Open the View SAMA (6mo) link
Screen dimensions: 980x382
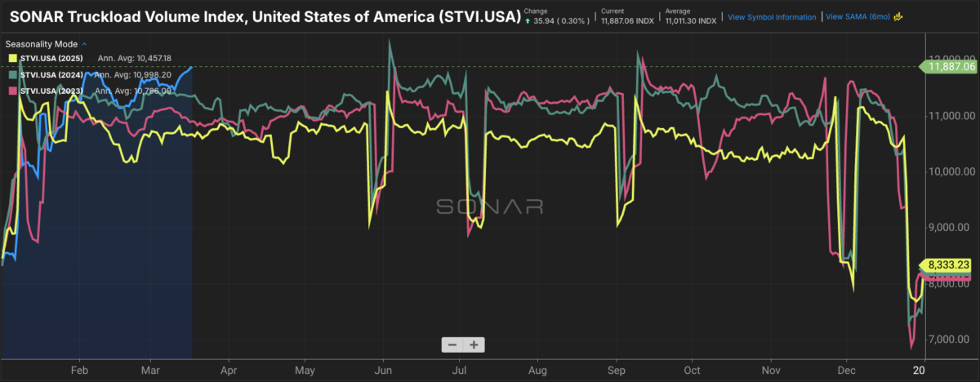coord(858,16)
